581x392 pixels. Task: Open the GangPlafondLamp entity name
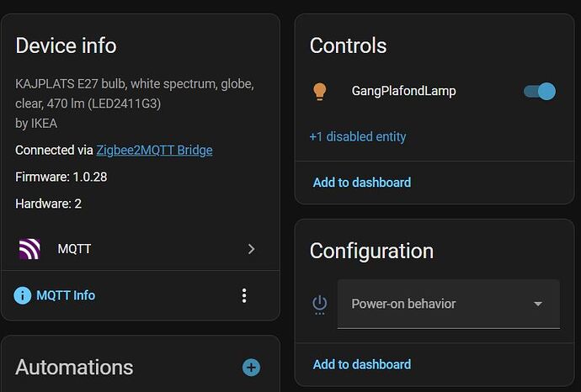403,91
